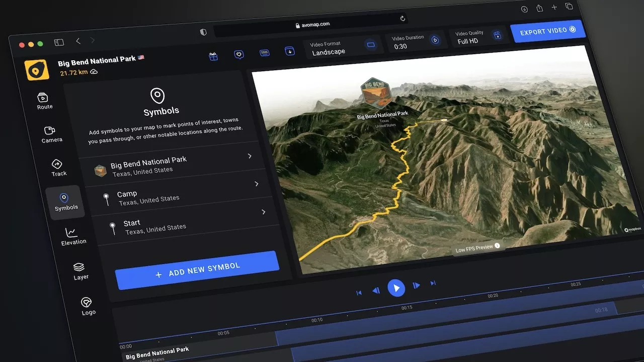Click the download tray icon in toolbar
The width and height of the screenshot is (644, 362).
pos(289,51)
